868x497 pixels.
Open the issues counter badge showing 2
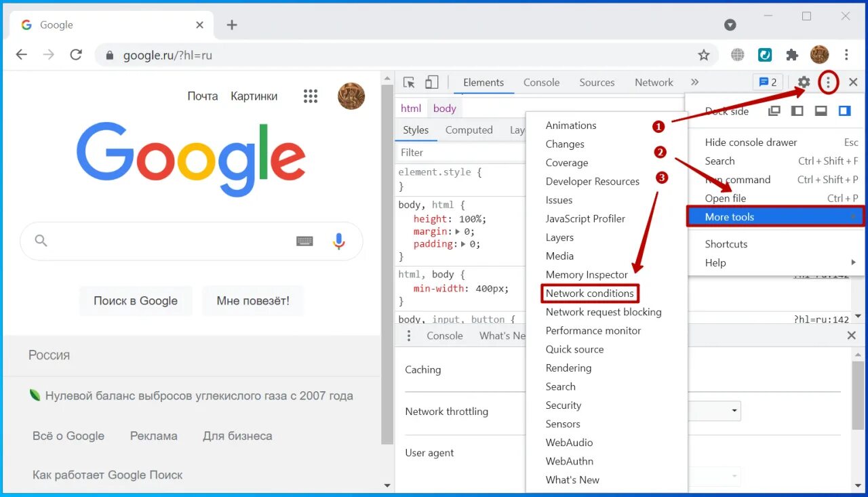pyautogui.click(x=768, y=83)
